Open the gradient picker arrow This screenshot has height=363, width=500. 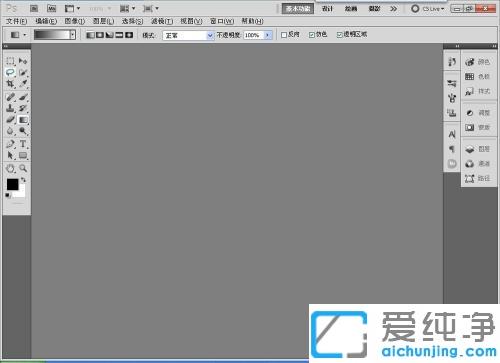tap(72, 35)
